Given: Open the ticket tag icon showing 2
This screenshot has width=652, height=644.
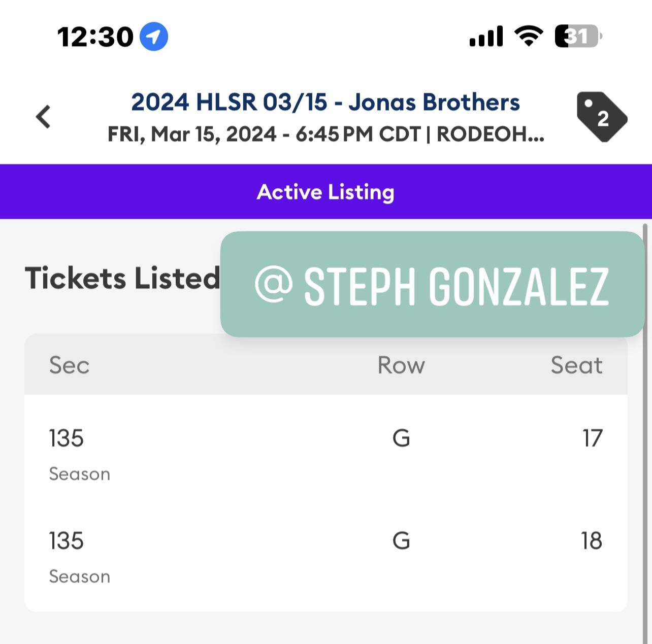Looking at the screenshot, I should tap(601, 117).
